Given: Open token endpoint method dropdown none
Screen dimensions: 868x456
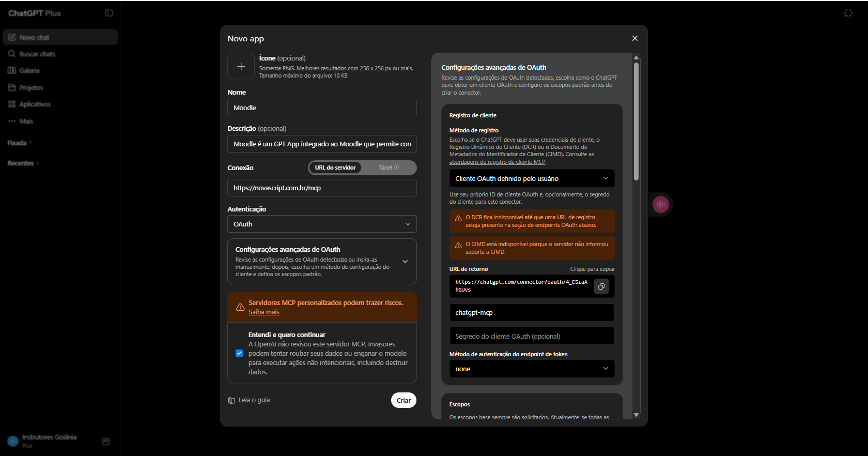Looking at the screenshot, I should 532,369.
